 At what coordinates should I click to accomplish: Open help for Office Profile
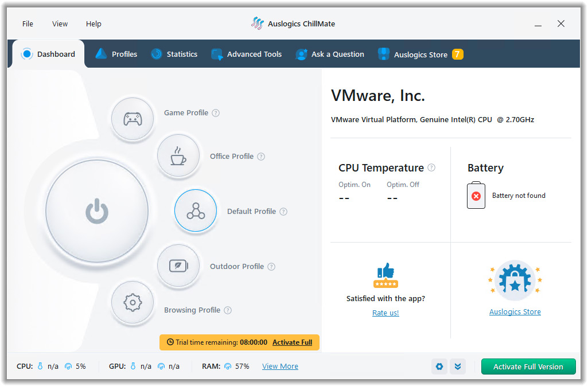click(261, 156)
